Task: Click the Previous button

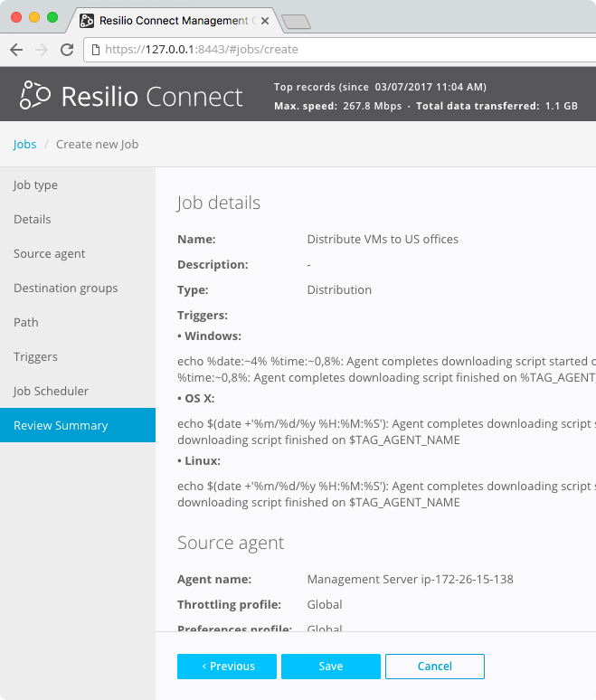Action: click(227, 667)
